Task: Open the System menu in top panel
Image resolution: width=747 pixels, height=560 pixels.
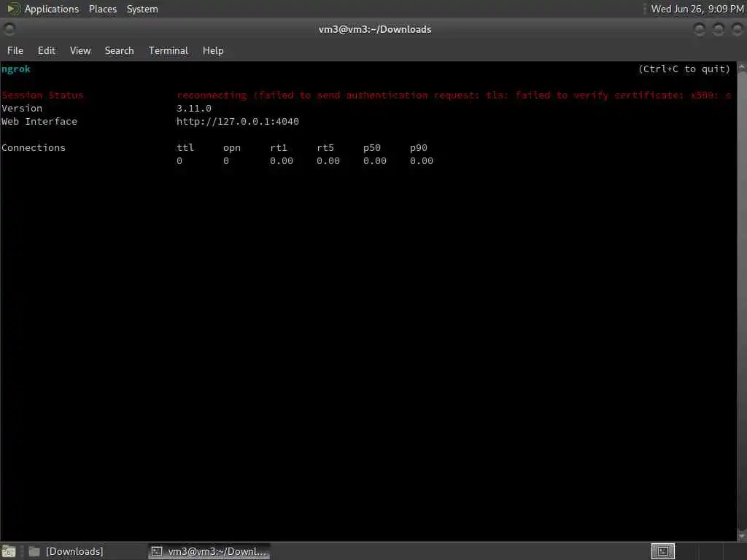Action: coord(142,9)
